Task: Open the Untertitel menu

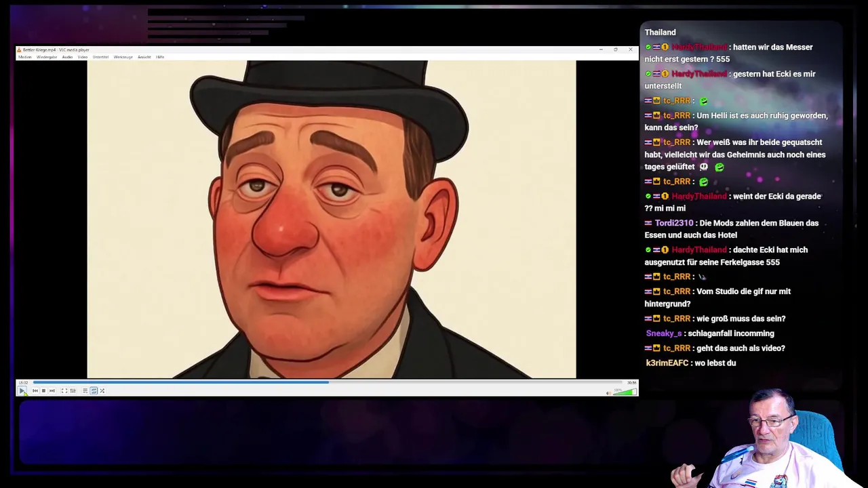Action: click(100, 57)
